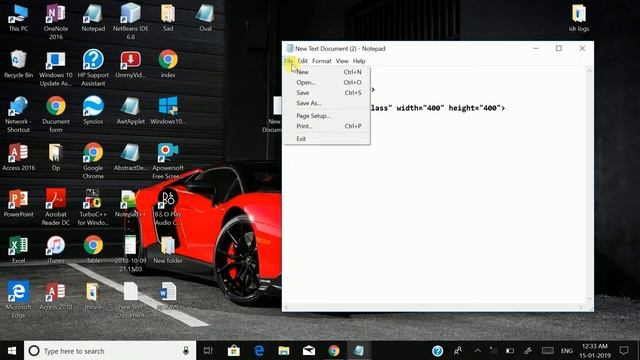This screenshot has width=640, height=360.
Task: Open the Format menu in Notepad
Action: tap(322, 61)
